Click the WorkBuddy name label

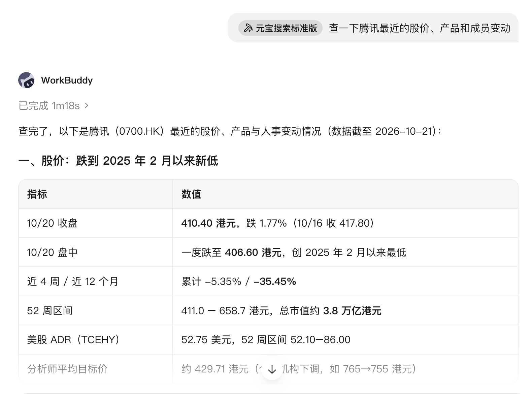pyautogui.click(x=67, y=80)
